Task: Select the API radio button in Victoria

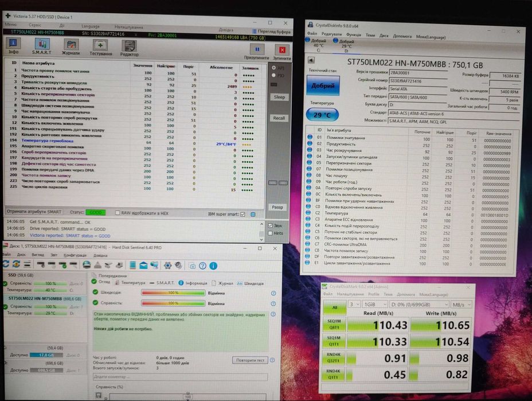Action: point(274,68)
